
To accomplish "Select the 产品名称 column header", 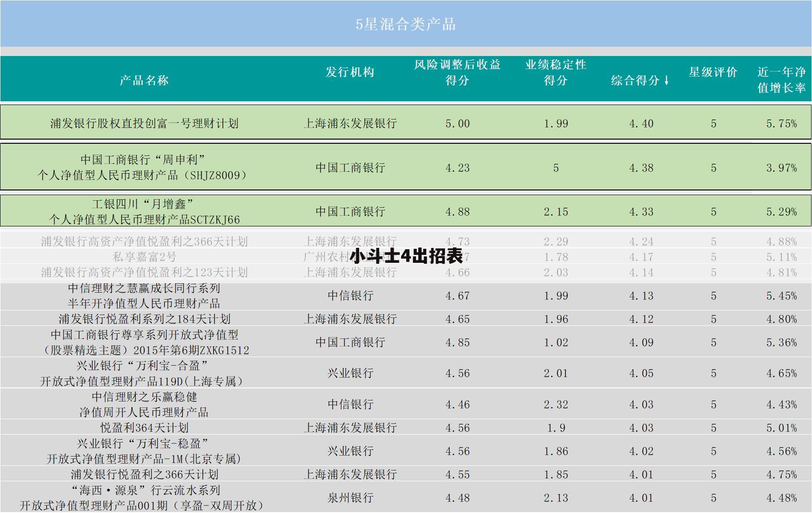I will coord(144,80).
